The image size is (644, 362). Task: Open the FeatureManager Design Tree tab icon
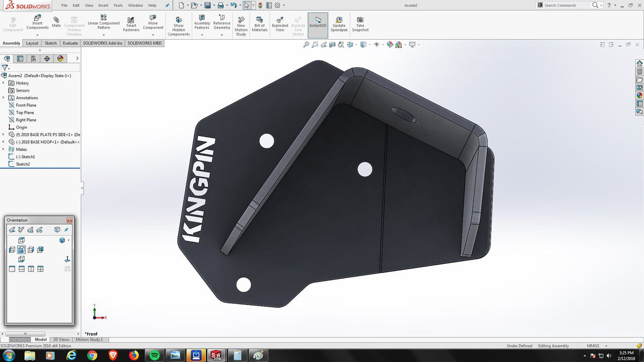coord(8,58)
